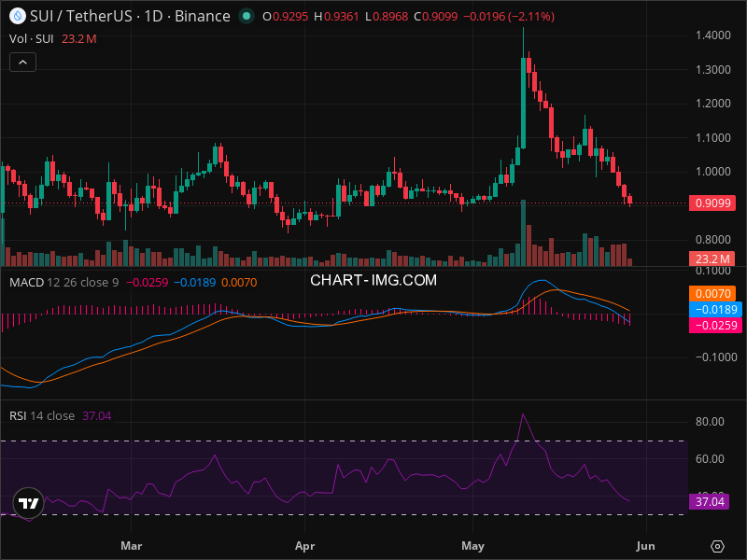Click the 0.8000 price scale label
Image resolution: width=747 pixels, height=560 pixels.
point(713,240)
